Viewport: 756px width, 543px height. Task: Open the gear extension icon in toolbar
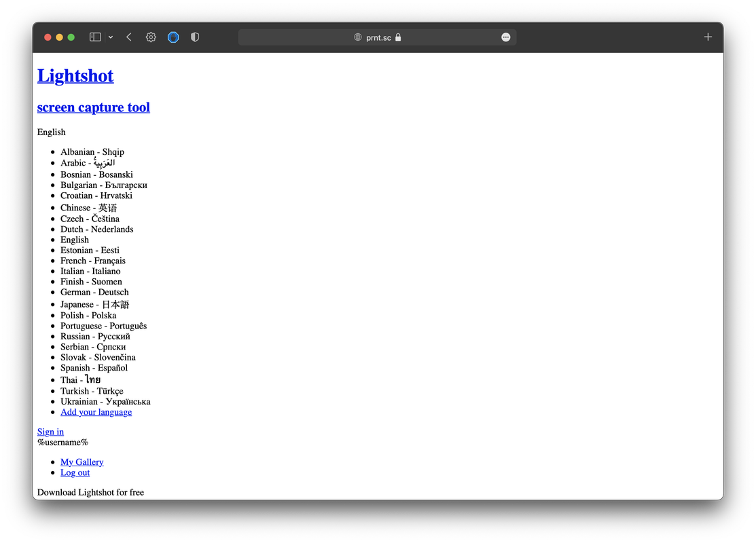151,37
